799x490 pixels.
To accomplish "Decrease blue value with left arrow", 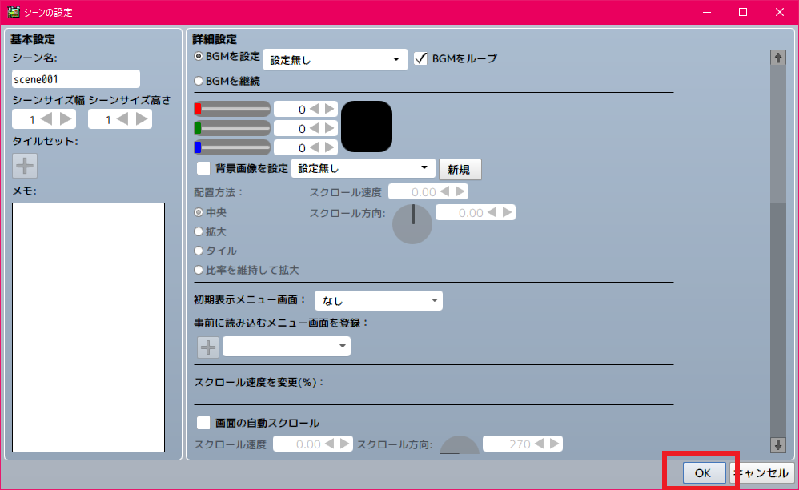I will 315,148.
